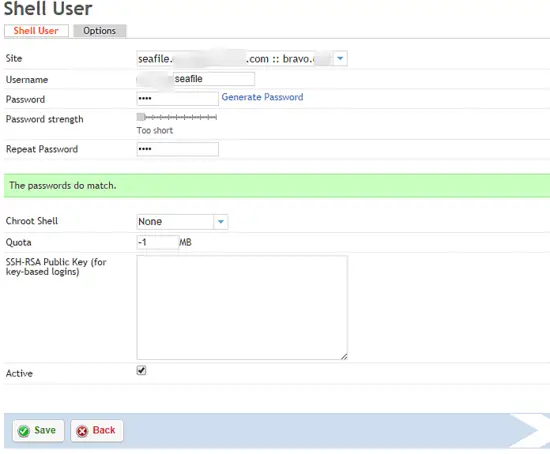Screen dimensions: 550x454
Task: Open the Site selection combo box
Action: (242, 58)
